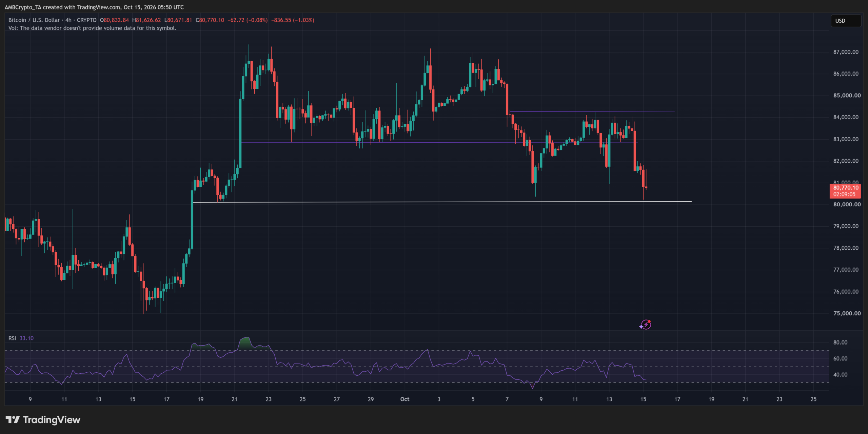
Task: Click the low price L80,671.81 value
Action: (x=178, y=20)
